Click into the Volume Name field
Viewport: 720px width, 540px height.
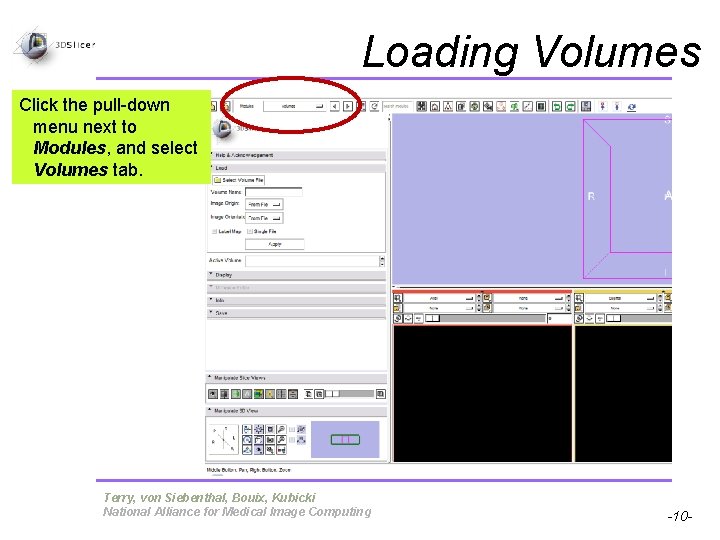click(x=274, y=192)
